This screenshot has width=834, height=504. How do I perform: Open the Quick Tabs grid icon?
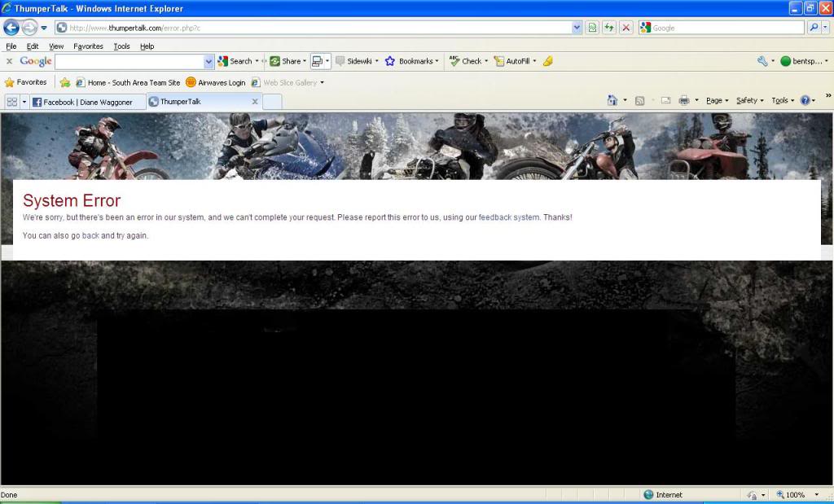[12, 102]
